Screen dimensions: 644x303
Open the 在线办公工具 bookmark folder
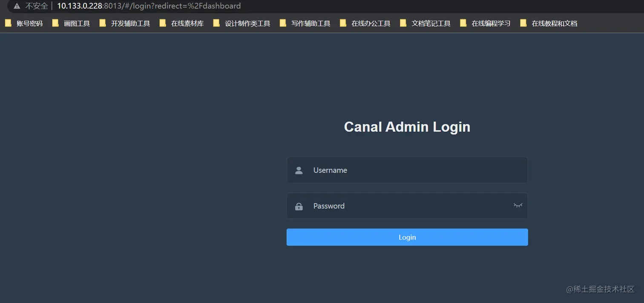(x=365, y=23)
